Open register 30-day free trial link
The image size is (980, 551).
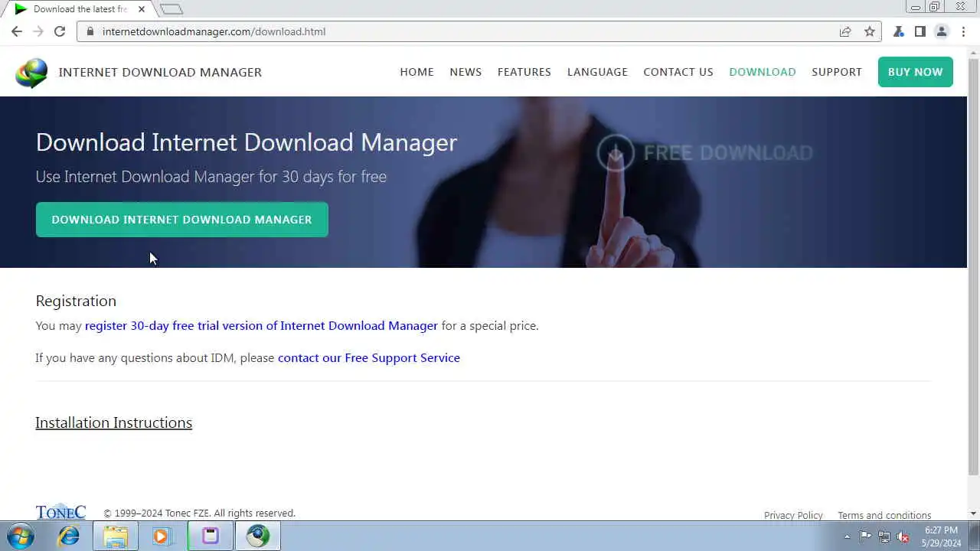coord(261,325)
